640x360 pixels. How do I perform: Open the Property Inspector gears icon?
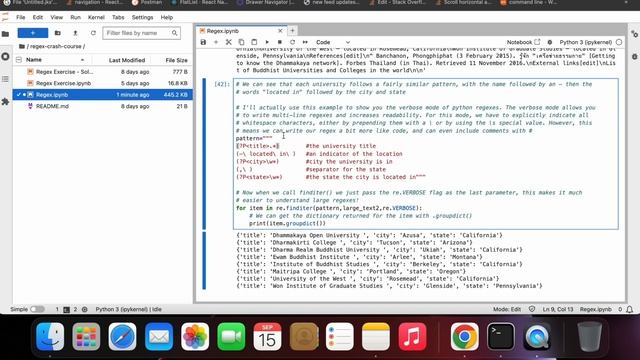pos(634,34)
